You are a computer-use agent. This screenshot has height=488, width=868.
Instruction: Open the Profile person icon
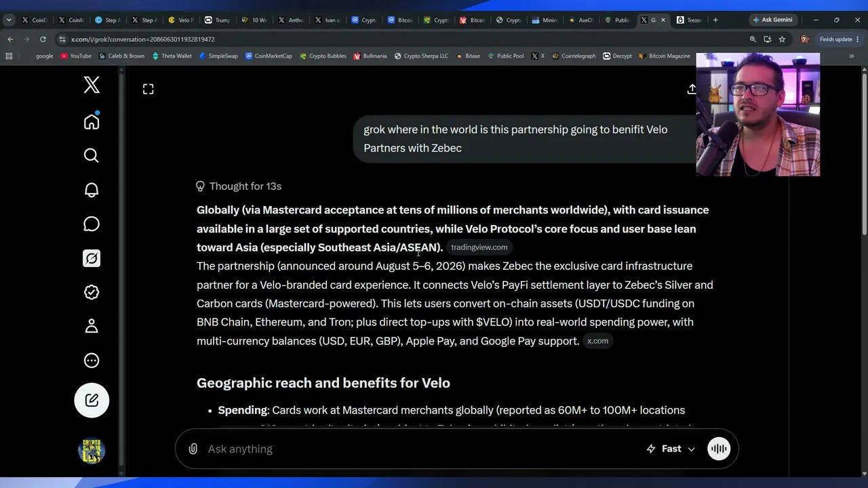coord(92,326)
